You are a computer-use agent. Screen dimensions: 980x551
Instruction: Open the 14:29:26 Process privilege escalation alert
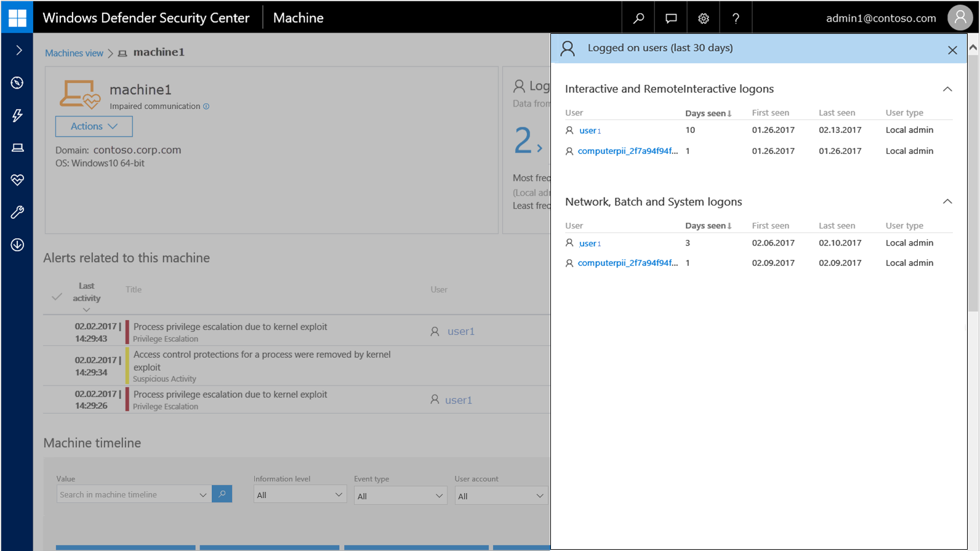click(230, 395)
